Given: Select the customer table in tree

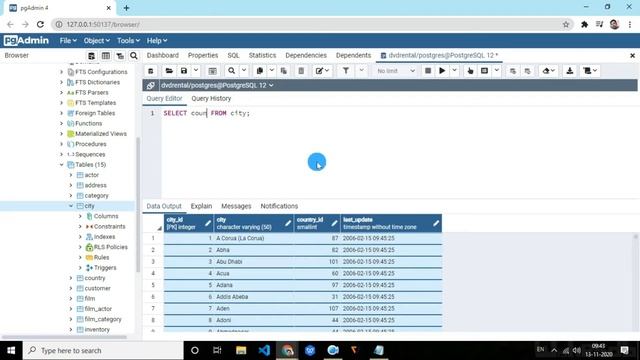Looking at the screenshot, I should click(x=98, y=289).
